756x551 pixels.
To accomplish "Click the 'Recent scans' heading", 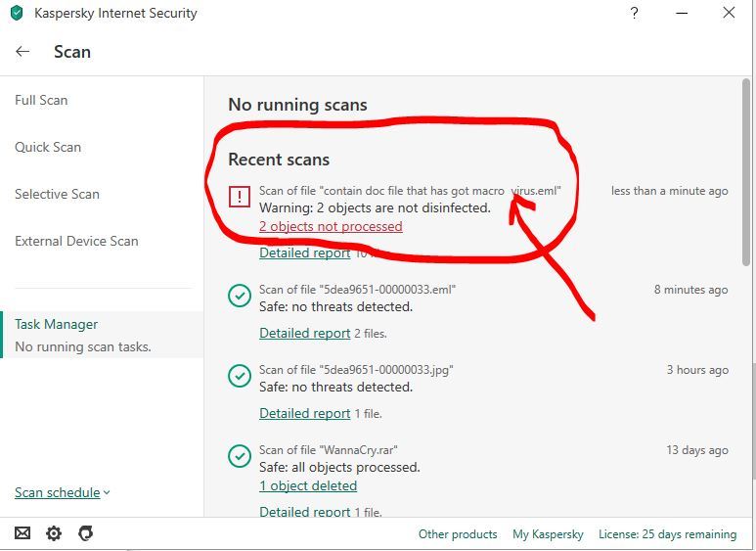I will pos(279,160).
